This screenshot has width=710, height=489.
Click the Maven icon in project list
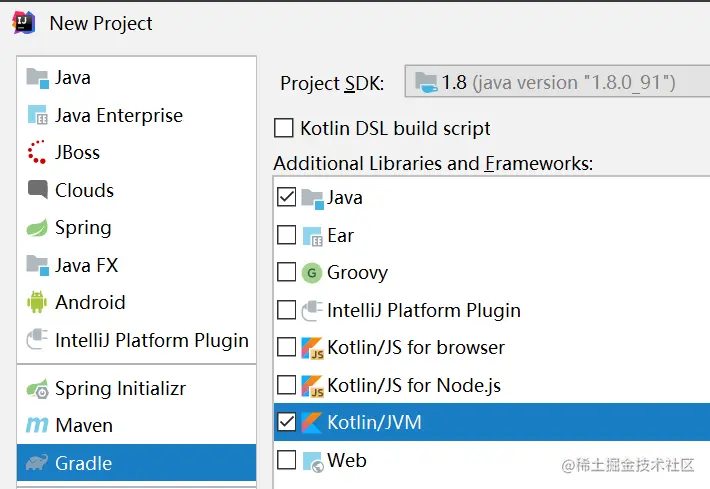[38, 426]
